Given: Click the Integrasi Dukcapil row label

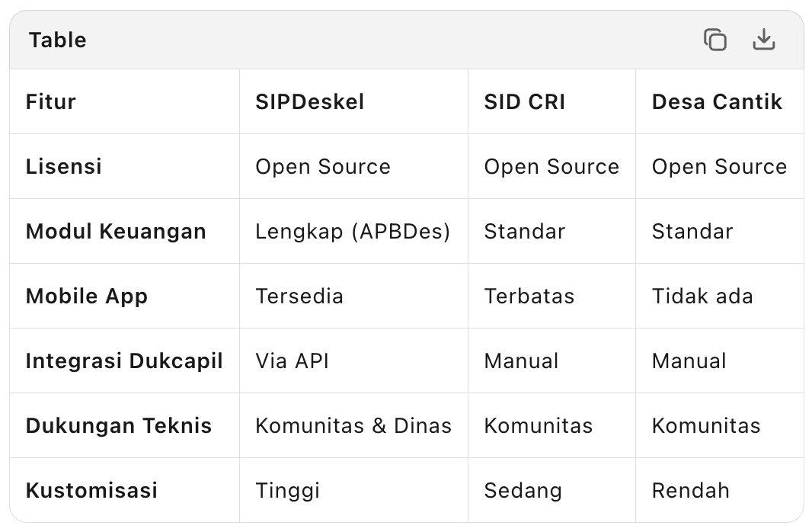Looking at the screenshot, I should 124,361.
